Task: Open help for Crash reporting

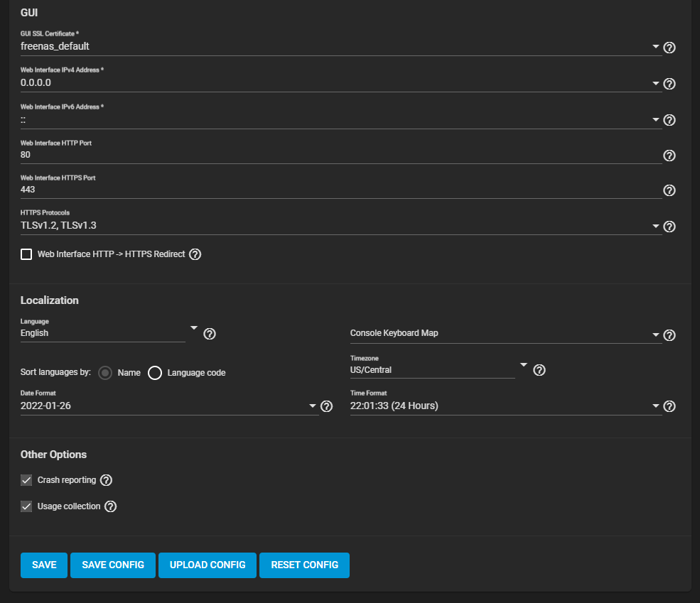Action: (106, 480)
